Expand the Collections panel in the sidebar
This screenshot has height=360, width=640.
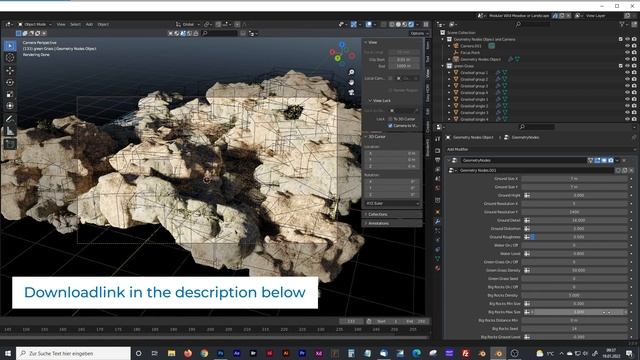click(377, 214)
